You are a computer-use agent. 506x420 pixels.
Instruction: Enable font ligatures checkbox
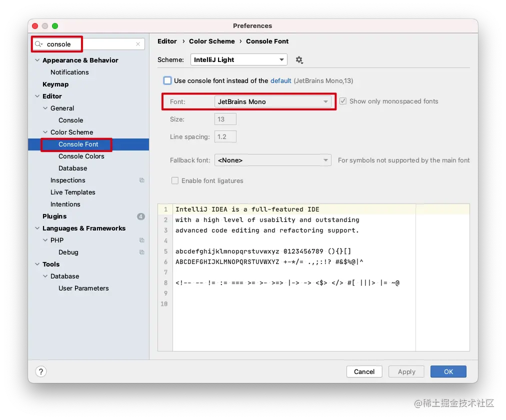[x=175, y=180]
